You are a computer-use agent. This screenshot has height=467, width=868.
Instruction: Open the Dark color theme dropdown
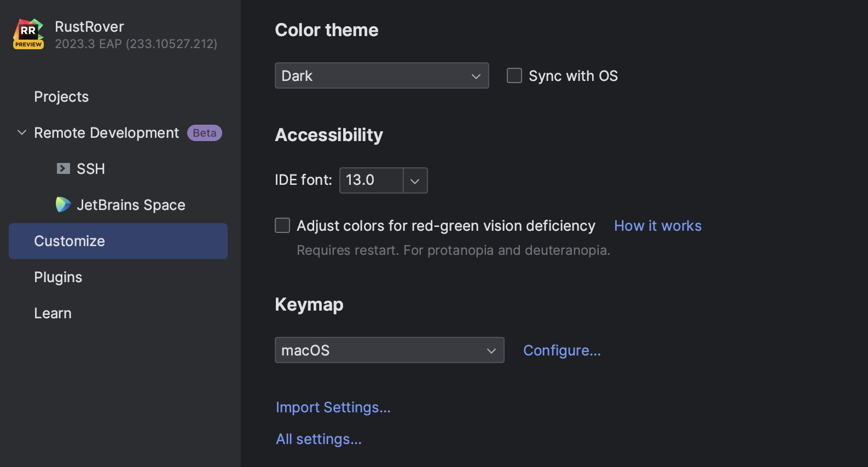(x=381, y=75)
